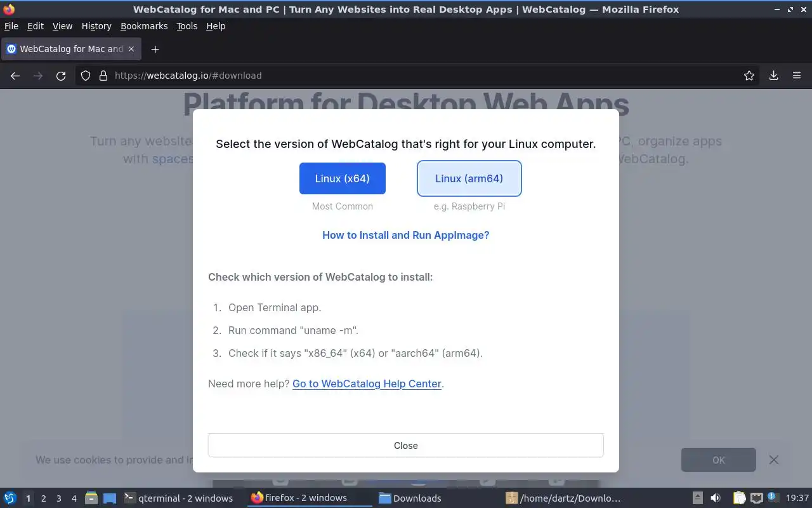Accept cookies with the OK button
The image size is (812, 508).
tap(719, 460)
